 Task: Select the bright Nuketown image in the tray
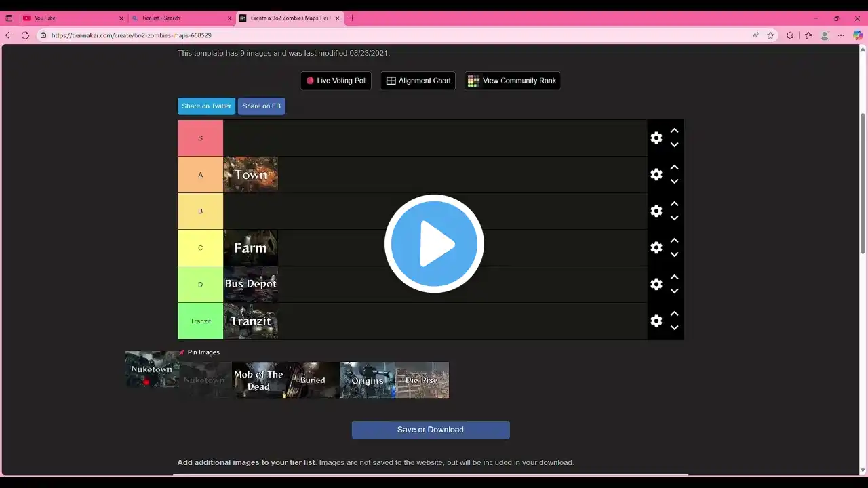point(152,369)
